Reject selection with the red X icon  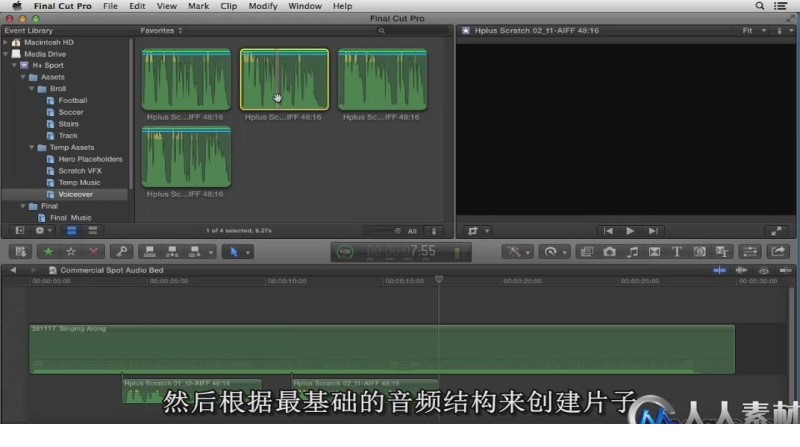(x=93, y=252)
